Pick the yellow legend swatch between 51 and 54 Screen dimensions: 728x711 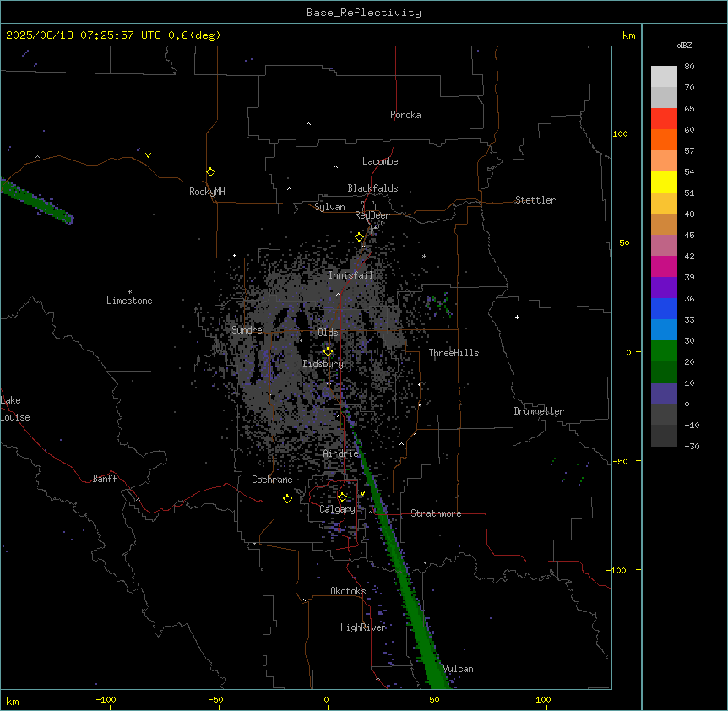point(664,182)
